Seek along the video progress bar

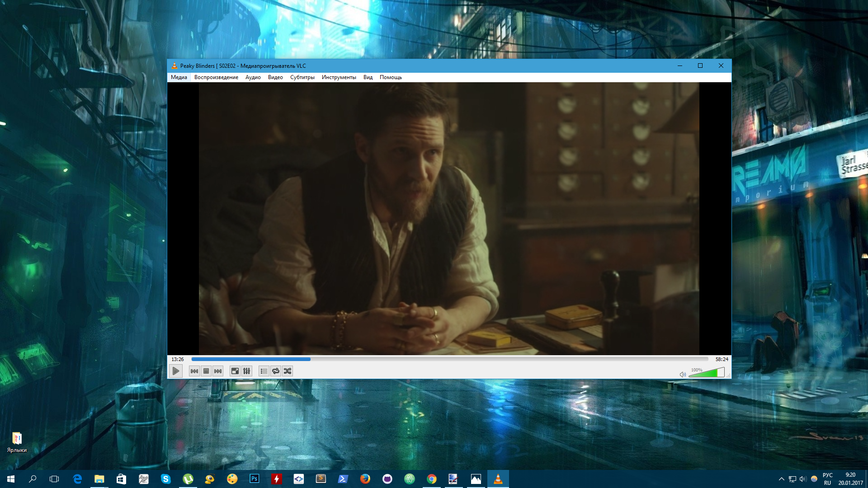[x=450, y=359]
